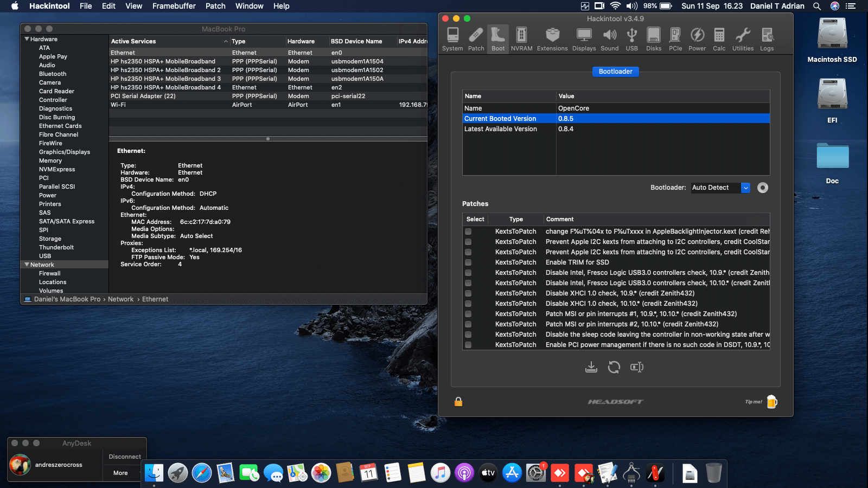Open the Extensions toolbar icon

(552, 39)
